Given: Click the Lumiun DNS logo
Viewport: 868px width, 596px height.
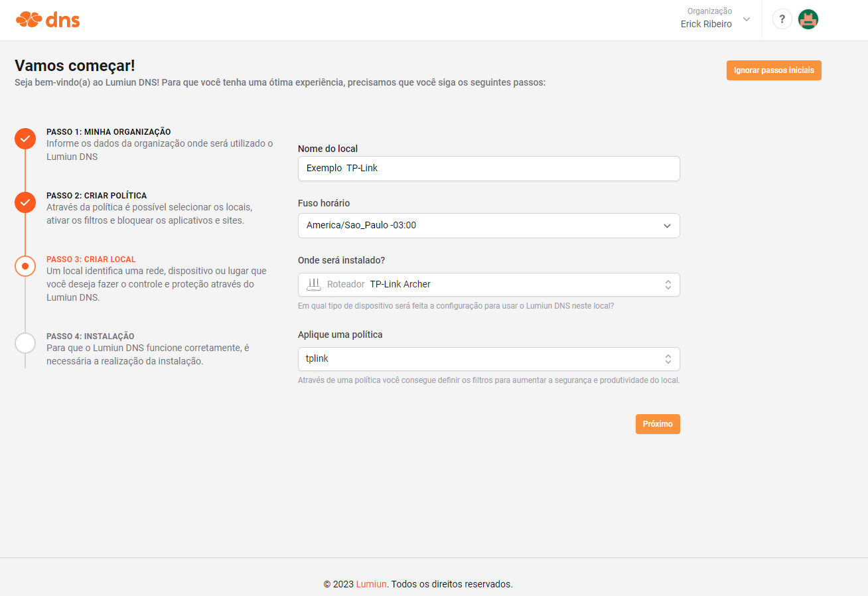Looking at the screenshot, I should coord(48,19).
